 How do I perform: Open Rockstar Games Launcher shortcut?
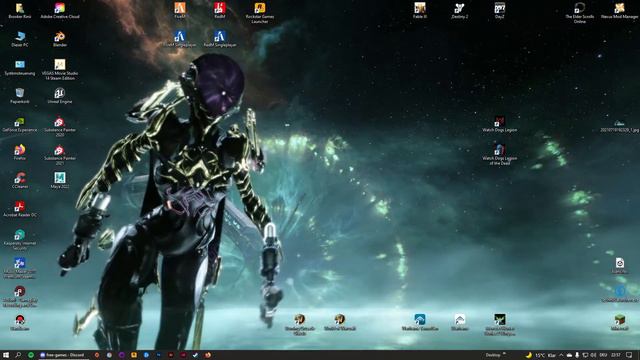point(260,13)
